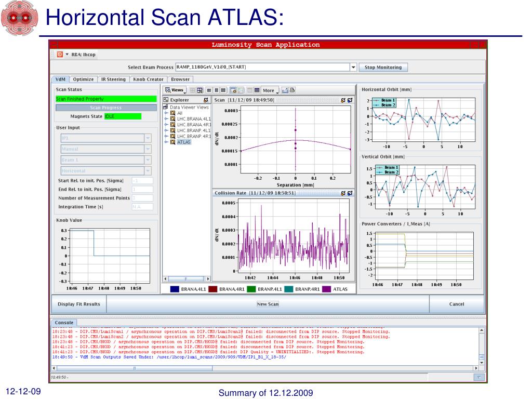Click the export chart icon
The image size is (532, 399).
(x=285, y=90)
